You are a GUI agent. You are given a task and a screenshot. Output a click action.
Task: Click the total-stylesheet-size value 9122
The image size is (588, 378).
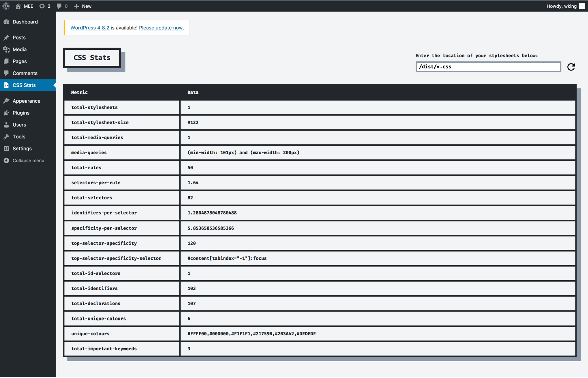pyautogui.click(x=193, y=122)
